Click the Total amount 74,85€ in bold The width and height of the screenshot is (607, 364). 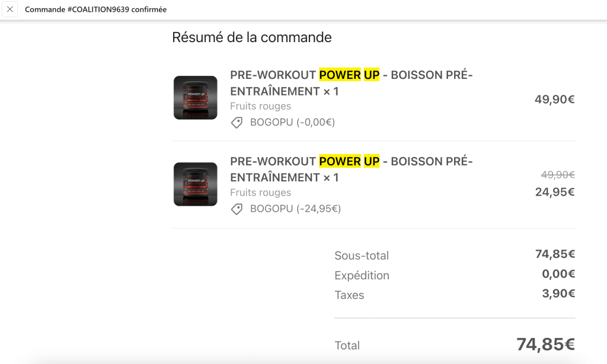tap(545, 344)
